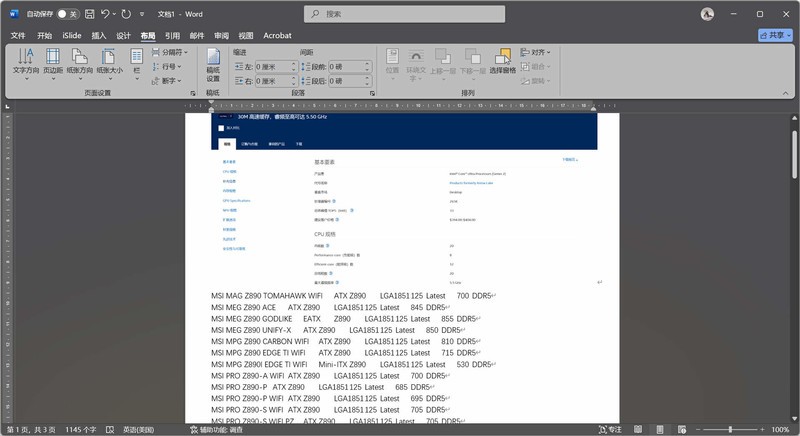
Task: Open 断字 hyphenation dropdown
Action: 167,81
